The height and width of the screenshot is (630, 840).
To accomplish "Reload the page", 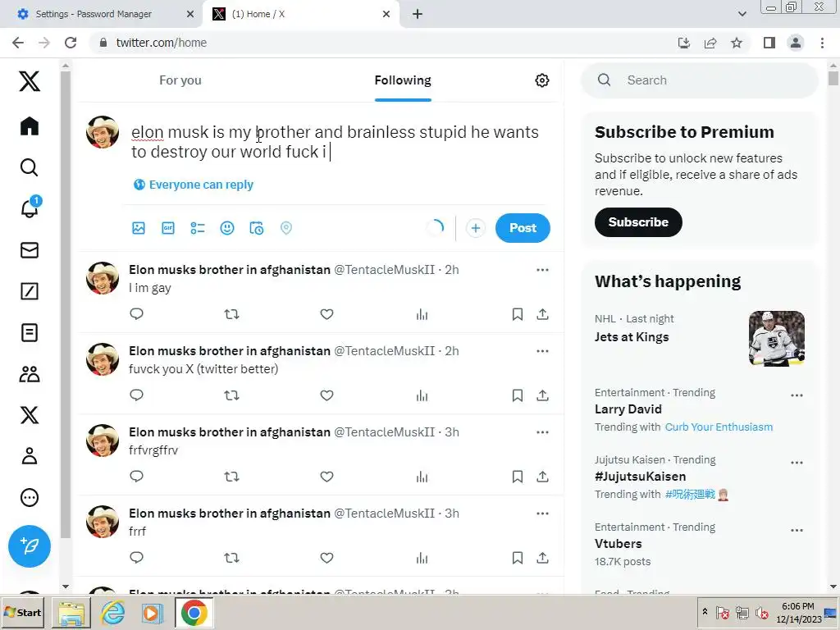I will tap(71, 43).
